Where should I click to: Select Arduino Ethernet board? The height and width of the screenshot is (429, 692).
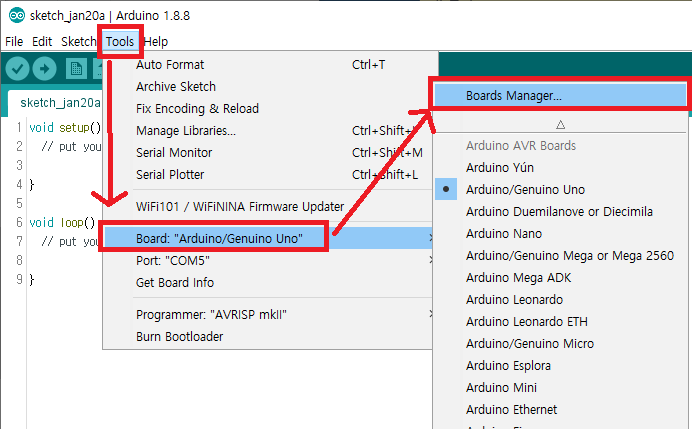[560, 410]
